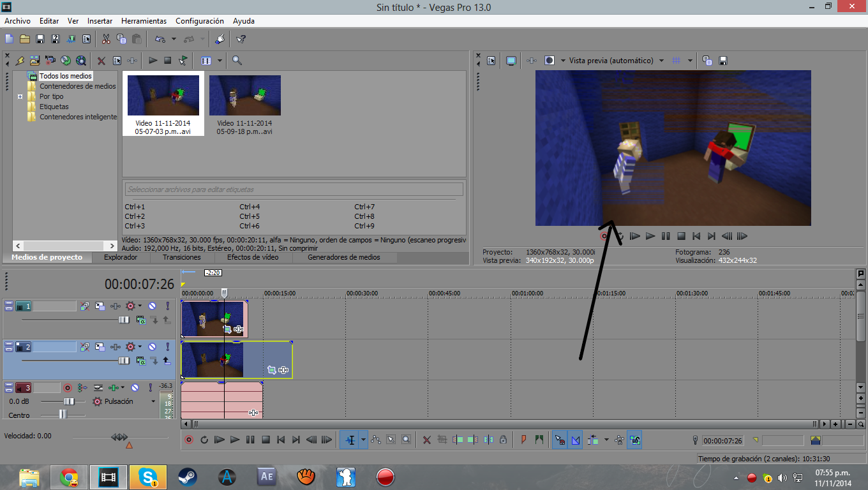
Task: Solo video track 2
Action: (167, 347)
